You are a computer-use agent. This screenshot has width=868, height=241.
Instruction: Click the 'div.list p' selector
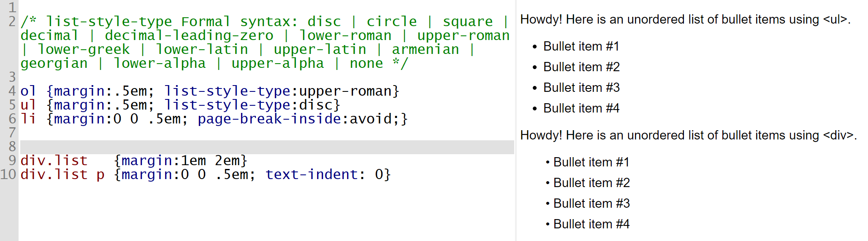click(62, 174)
